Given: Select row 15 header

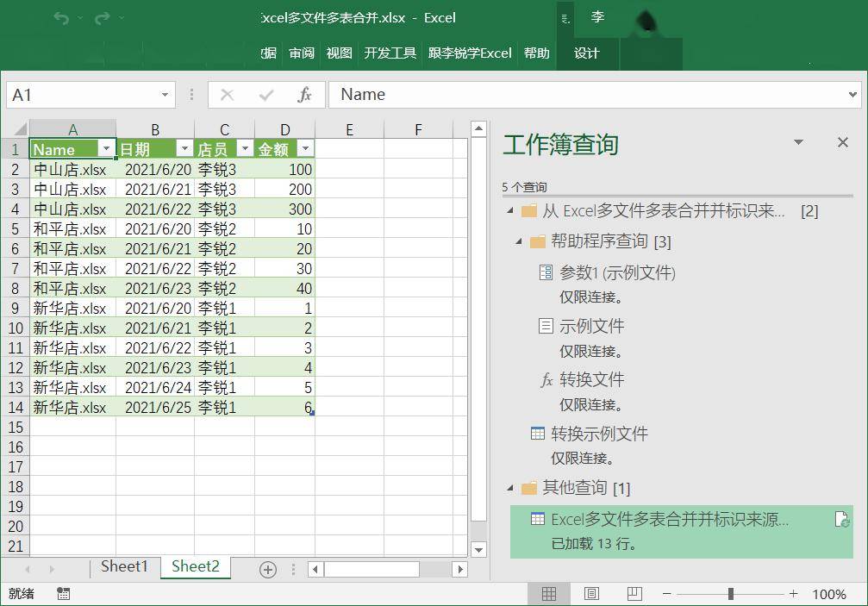Looking at the screenshot, I should 16,428.
